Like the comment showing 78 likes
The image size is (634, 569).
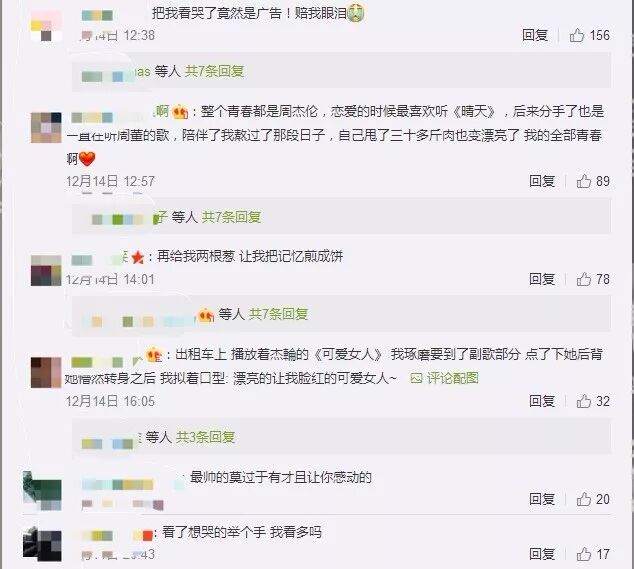click(584, 279)
